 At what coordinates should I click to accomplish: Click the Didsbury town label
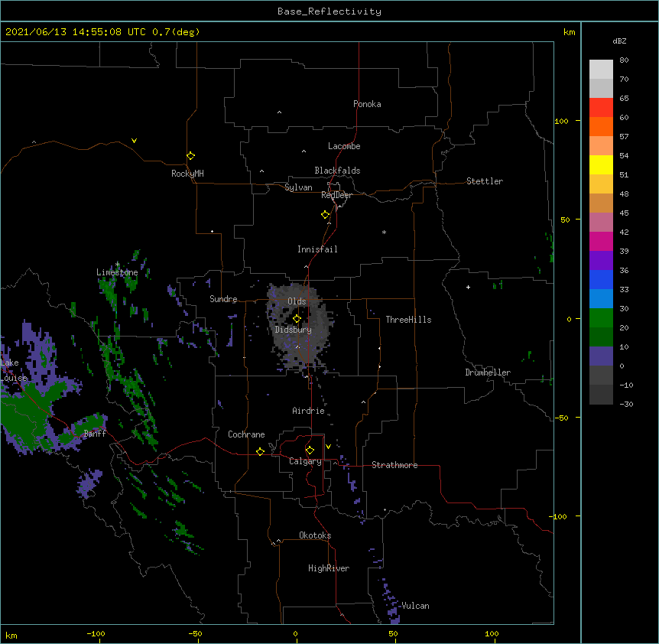point(293,330)
